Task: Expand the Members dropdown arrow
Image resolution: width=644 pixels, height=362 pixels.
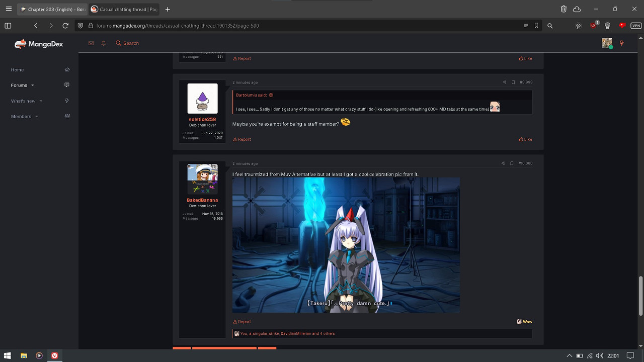Action: [x=37, y=117]
